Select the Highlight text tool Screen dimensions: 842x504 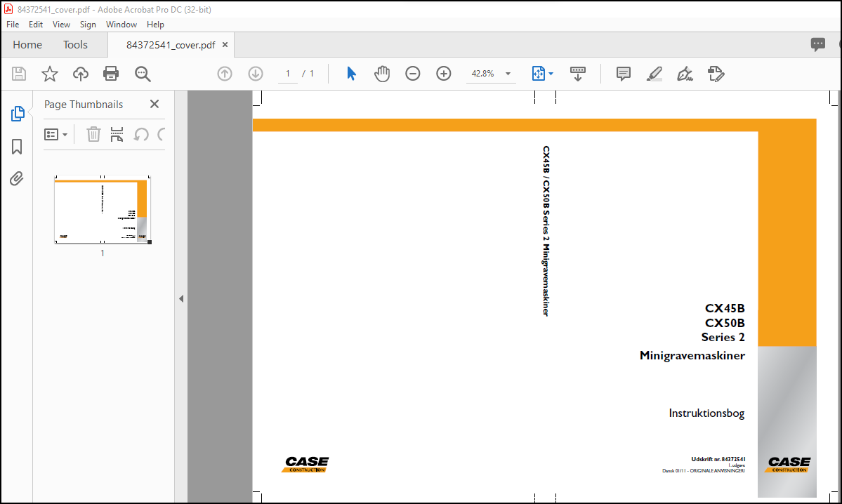pyautogui.click(x=654, y=74)
